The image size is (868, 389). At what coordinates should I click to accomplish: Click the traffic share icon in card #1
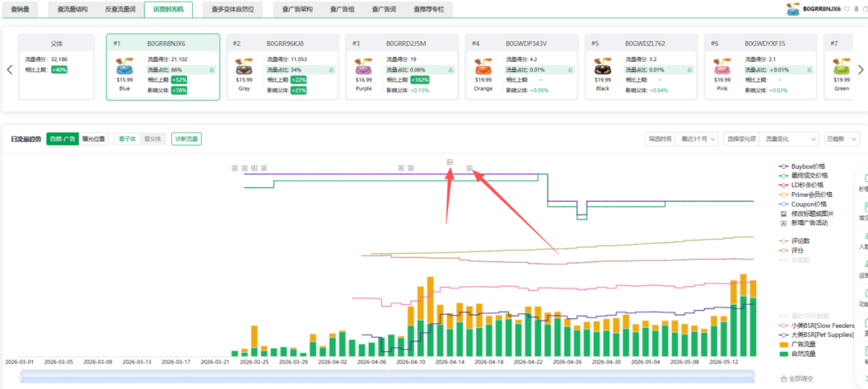coord(212,70)
